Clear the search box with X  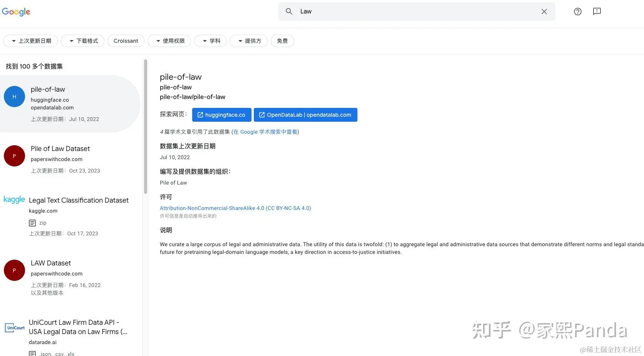pos(544,12)
